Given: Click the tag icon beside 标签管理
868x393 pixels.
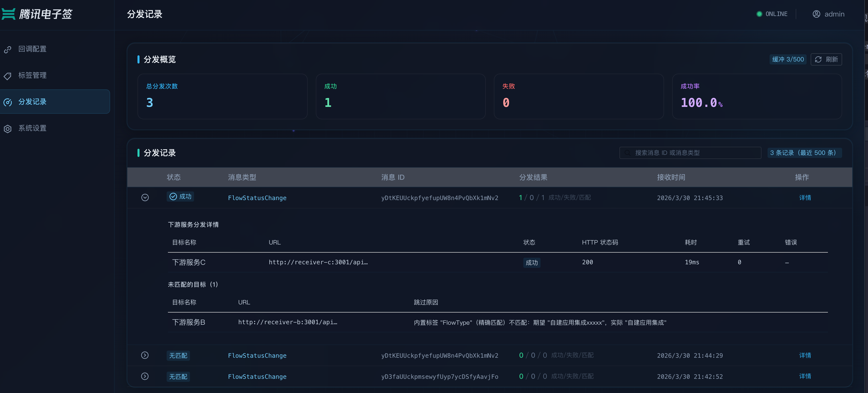Looking at the screenshot, I should pos(8,76).
